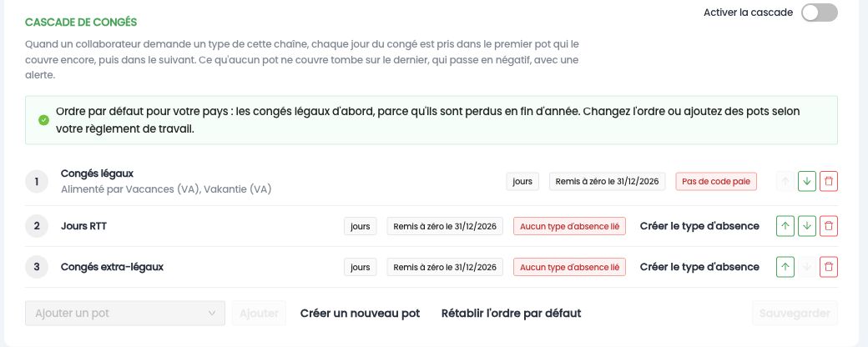Click Créer le type d'absence for Jours RTT

(x=699, y=226)
